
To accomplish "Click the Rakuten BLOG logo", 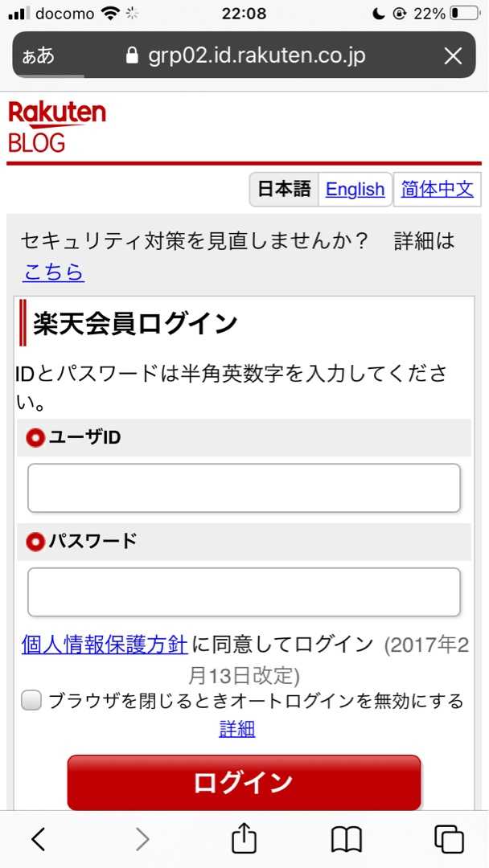I will click(x=56, y=125).
